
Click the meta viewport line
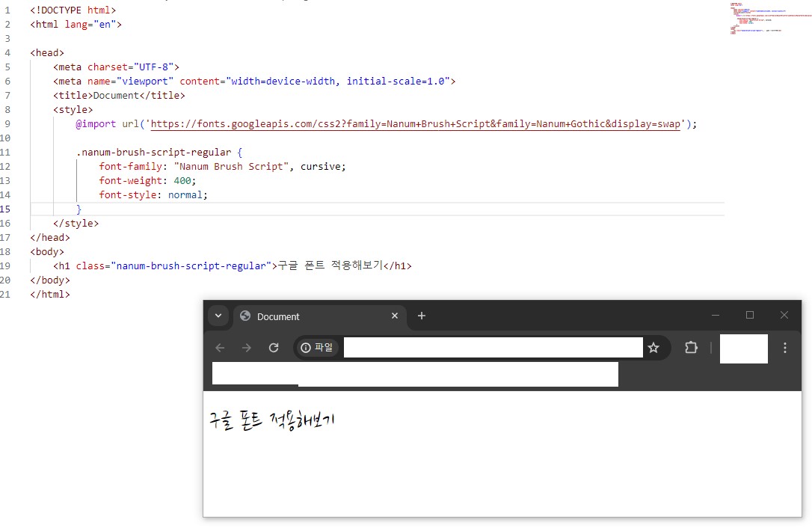254,82
